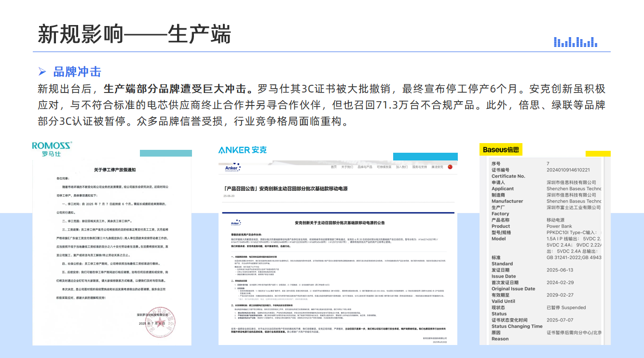644x358 pixels.
Task: Click the reason text 证书暂停后需向分中心
Action: 574,333
